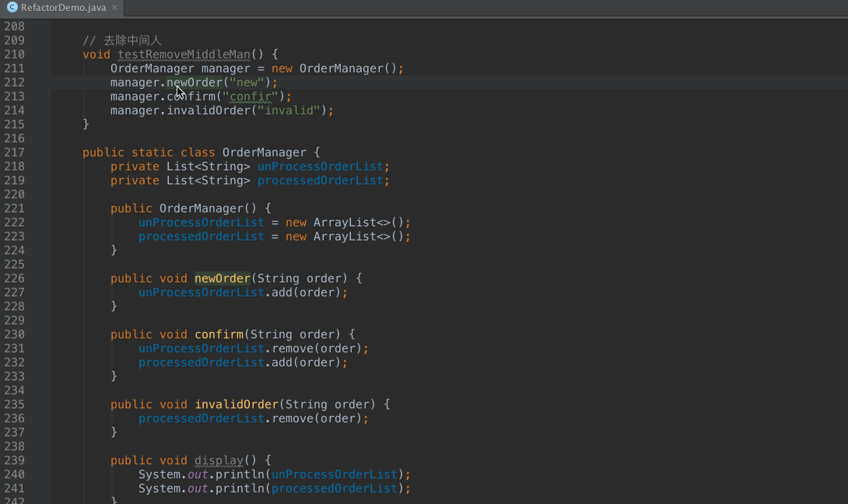848x504 pixels.
Task: Click the "new" string literal on line 212
Action: point(247,82)
